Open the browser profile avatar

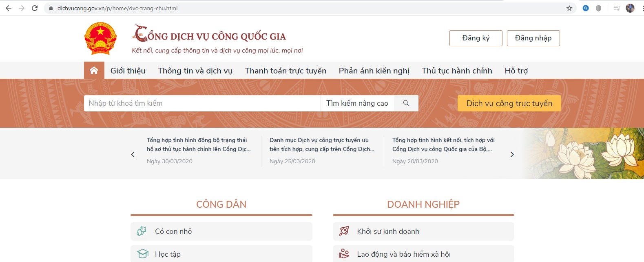[630, 8]
